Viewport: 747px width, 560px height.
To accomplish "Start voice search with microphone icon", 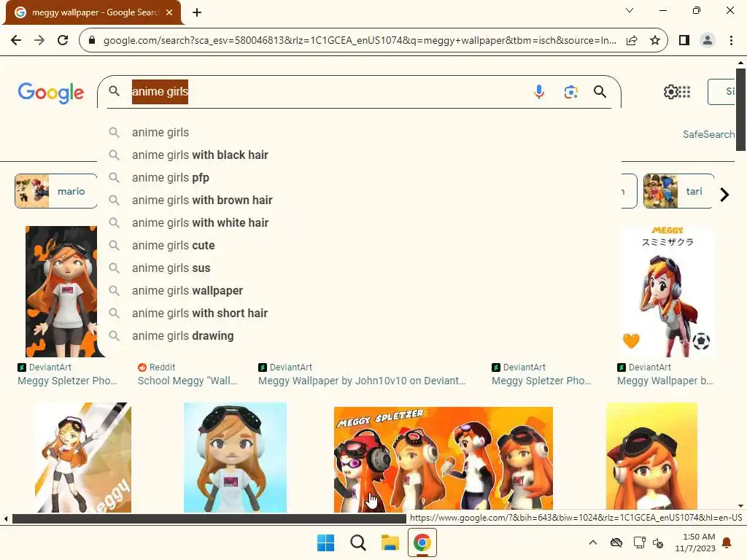I will (x=539, y=91).
